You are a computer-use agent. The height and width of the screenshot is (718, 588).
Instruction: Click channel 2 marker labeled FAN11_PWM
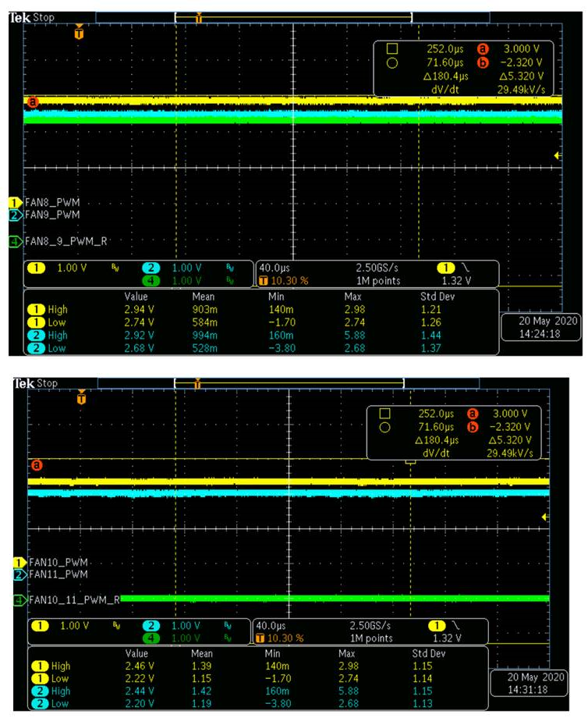(x=19, y=574)
